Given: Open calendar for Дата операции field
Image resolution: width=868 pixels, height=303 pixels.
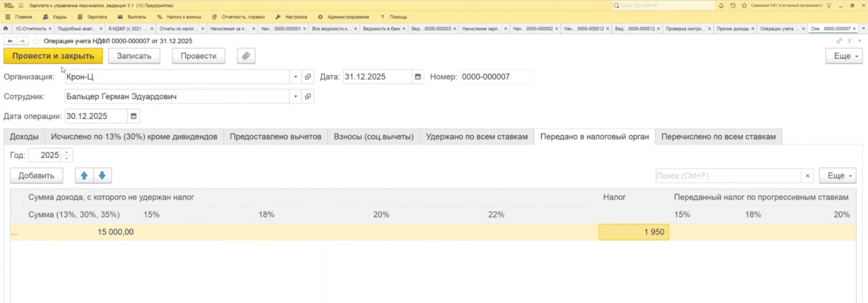Looking at the screenshot, I should pos(134,116).
